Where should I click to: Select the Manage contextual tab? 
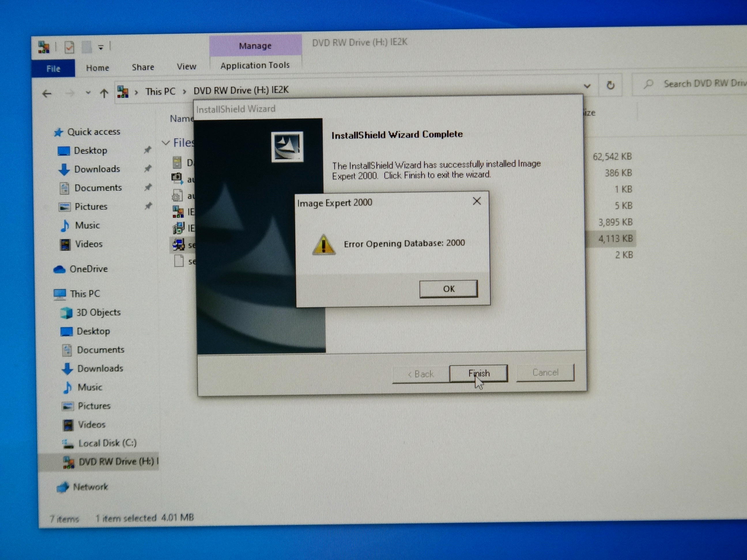[255, 46]
